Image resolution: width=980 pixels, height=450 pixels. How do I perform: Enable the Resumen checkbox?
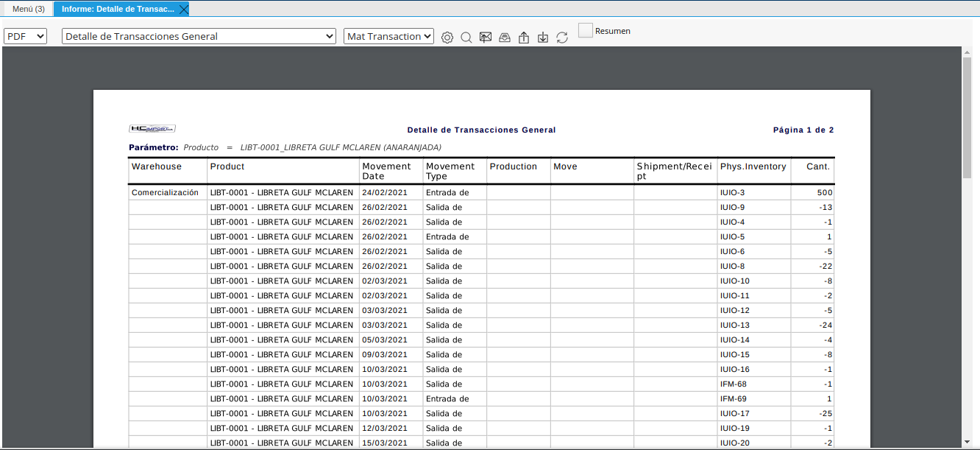(x=586, y=30)
